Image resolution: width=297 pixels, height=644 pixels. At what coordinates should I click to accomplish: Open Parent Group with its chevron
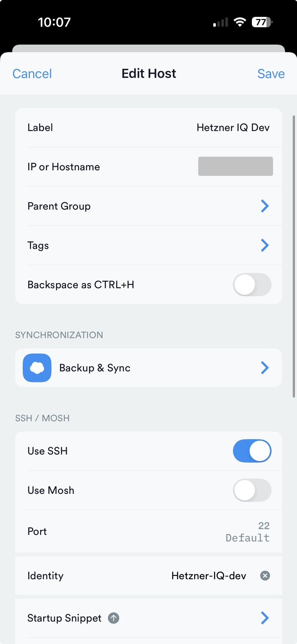point(265,206)
